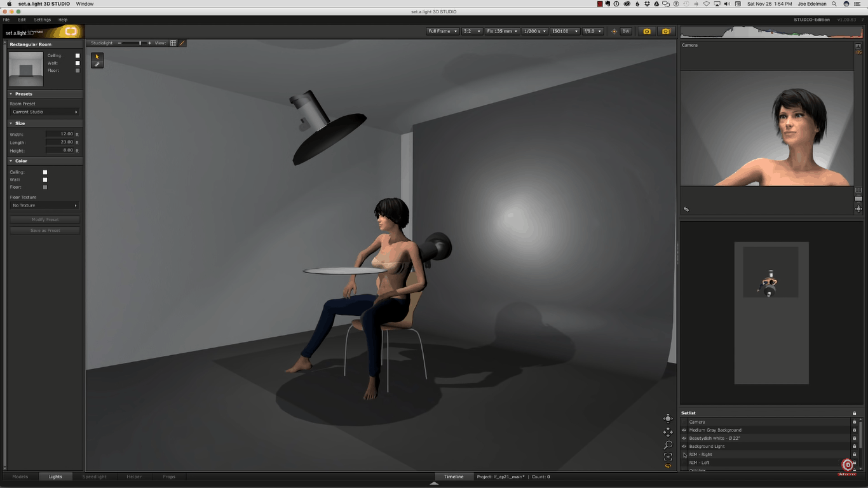868x488 pixels.
Task: Click the orbit navigation icon
Action: (x=668, y=418)
